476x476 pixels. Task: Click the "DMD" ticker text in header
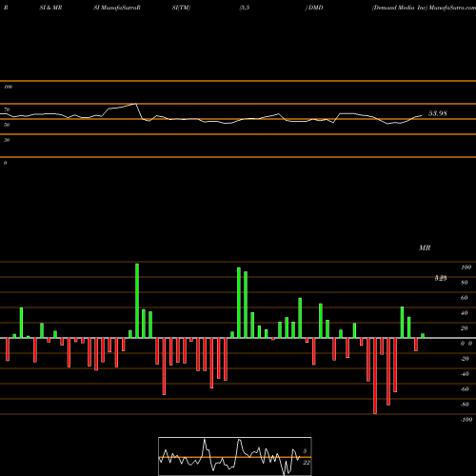(x=316, y=8)
